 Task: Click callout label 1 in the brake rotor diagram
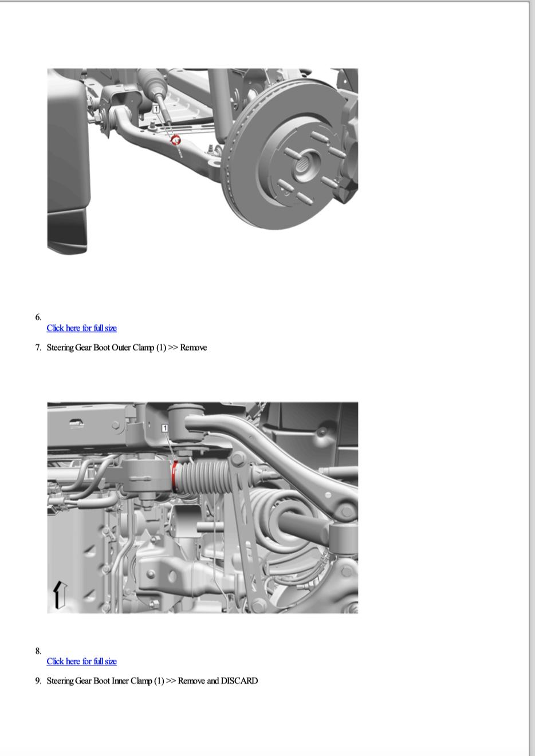(156, 108)
